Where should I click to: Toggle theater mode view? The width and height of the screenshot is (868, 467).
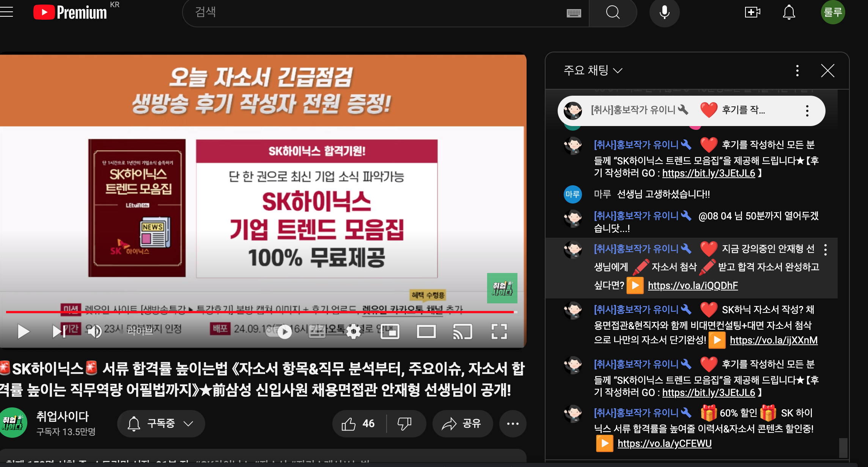(426, 331)
